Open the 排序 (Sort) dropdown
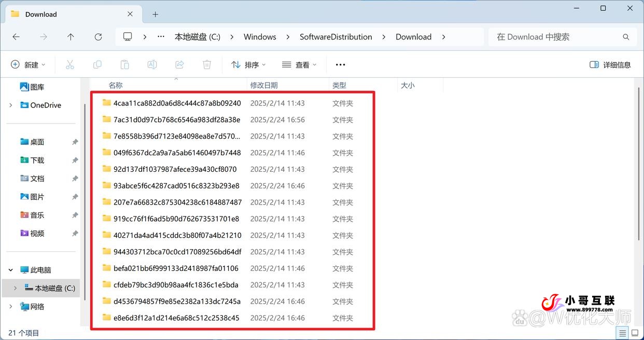The image size is (644, 340). pos(248,64)
